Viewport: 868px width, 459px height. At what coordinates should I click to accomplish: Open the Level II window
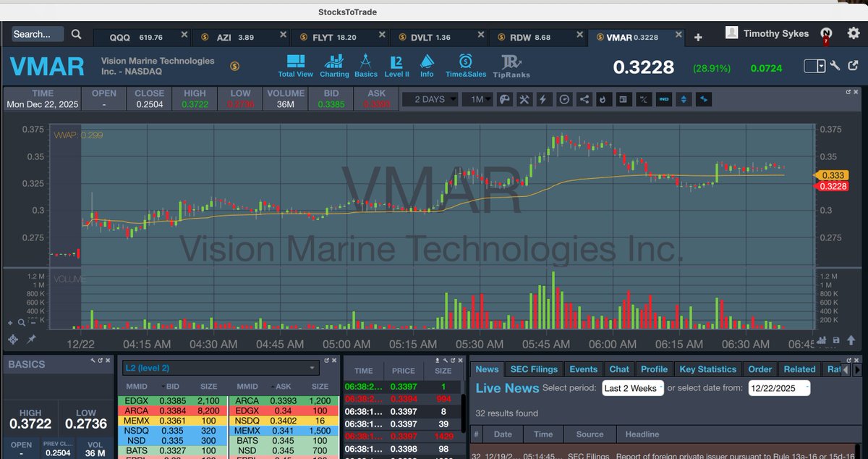coord(396,66)
